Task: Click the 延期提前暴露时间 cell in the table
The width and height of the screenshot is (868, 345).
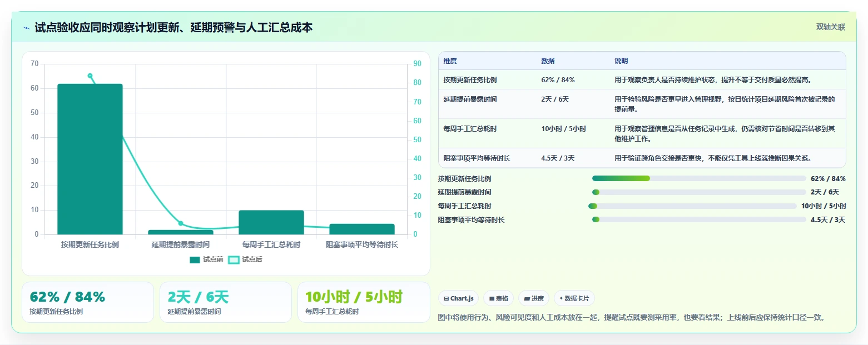Action: point(470,99)
